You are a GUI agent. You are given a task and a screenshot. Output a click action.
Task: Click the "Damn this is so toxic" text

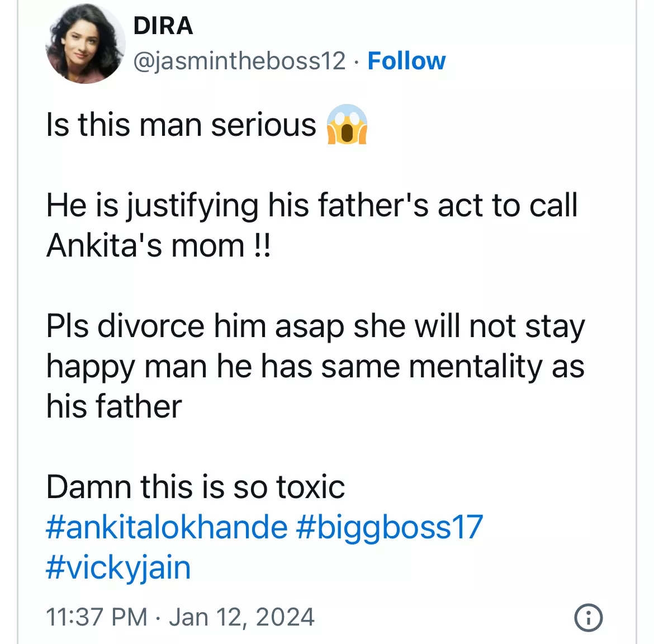[x=195, y=486]
